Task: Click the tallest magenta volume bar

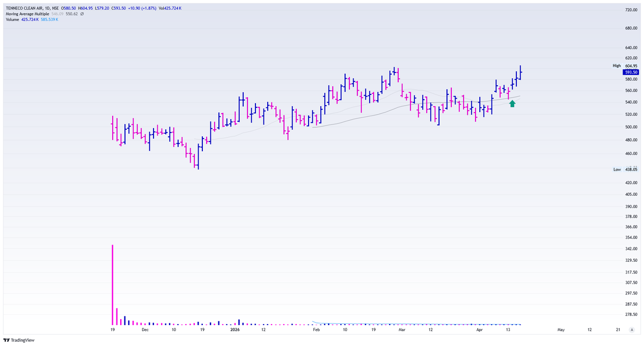Action: point(113,284)
